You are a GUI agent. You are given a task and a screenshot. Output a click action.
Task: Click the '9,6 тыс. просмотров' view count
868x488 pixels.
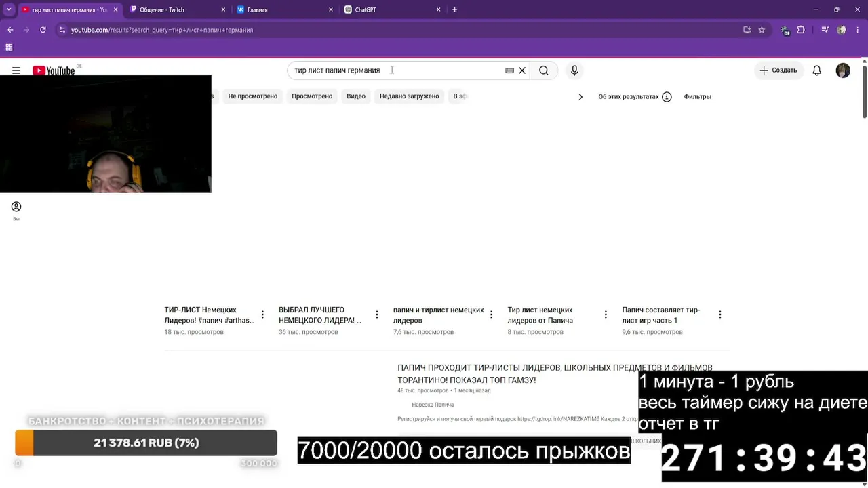(652, 332)
